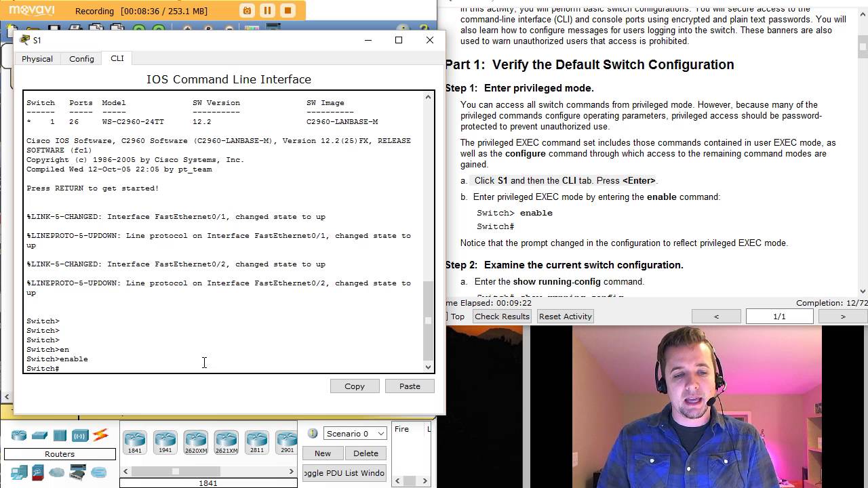Click the 1841 device name label
The width and height of the screenshot is (868, 488).
point(208,483)
